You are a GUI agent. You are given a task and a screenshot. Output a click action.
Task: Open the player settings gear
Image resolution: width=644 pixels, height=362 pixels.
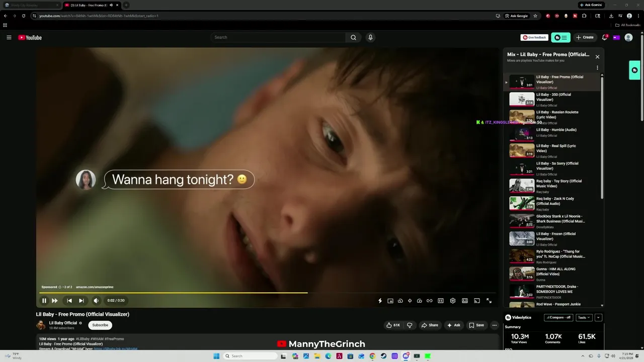point(453,301)
